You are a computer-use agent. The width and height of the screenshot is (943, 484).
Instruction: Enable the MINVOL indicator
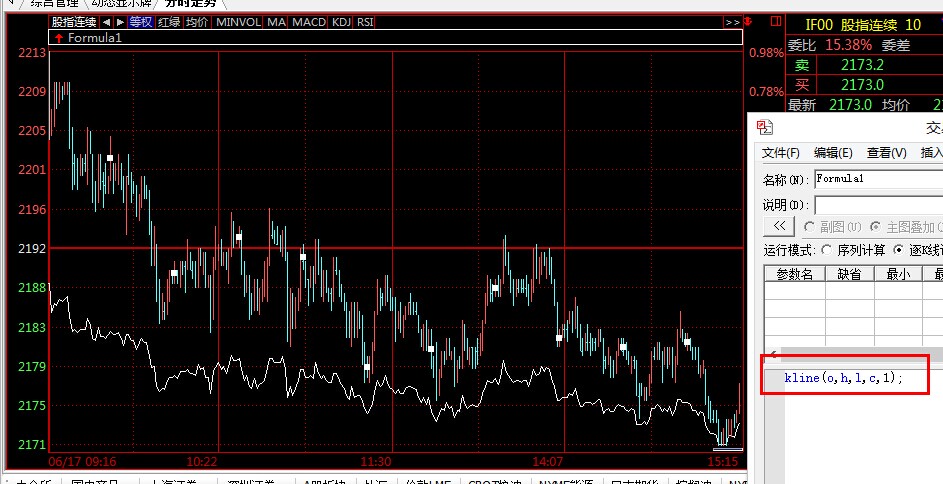click(238, 21)
